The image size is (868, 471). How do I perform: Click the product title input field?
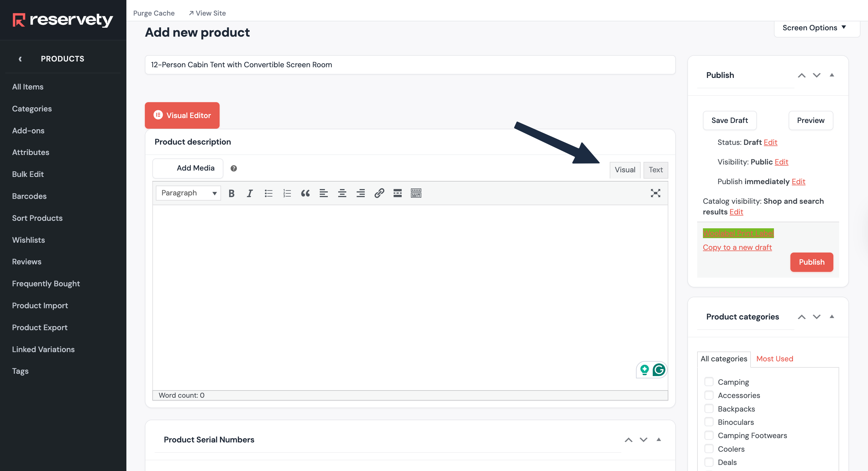[x=410, y=65]
